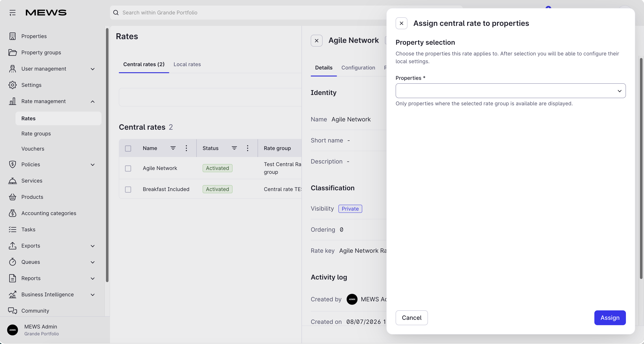Open Products basket icon
Viewport: 644px width, 344px height.
tap(12, 197)
